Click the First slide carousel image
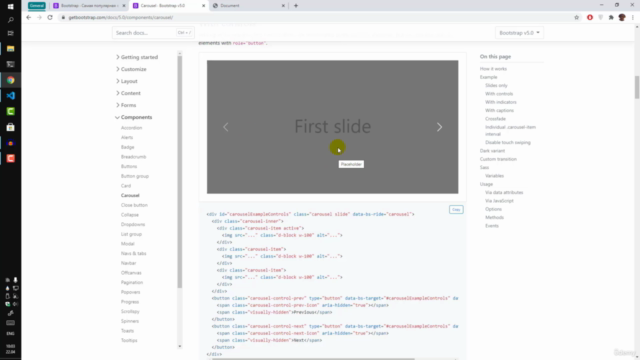Image resolution: width=640 pixels, height=360 pixels. (x=332, y=127)
